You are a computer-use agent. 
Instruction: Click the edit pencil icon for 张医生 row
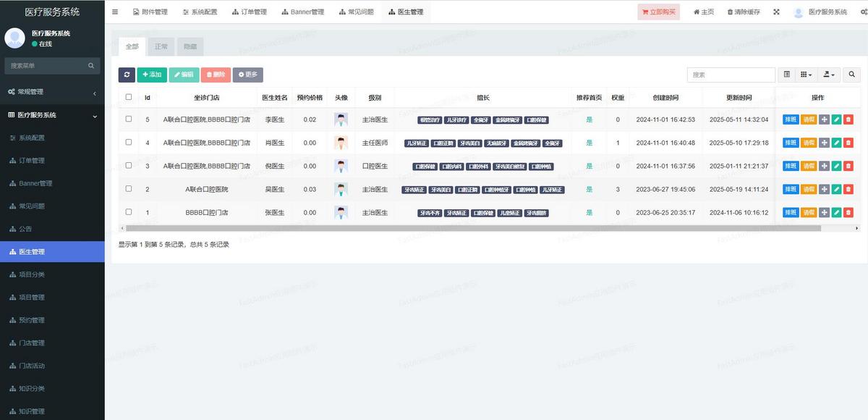[x=837, y=212]
